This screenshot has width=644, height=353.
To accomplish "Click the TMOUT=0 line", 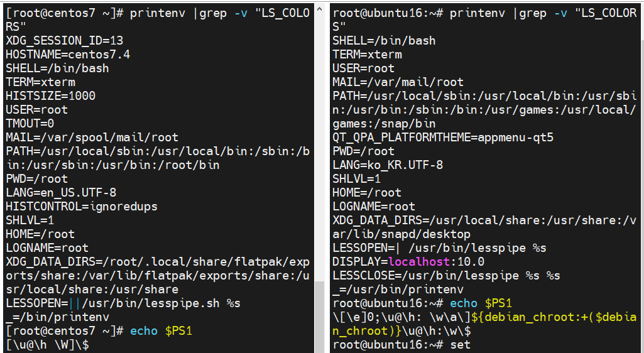I will click(x=30, y=124).
